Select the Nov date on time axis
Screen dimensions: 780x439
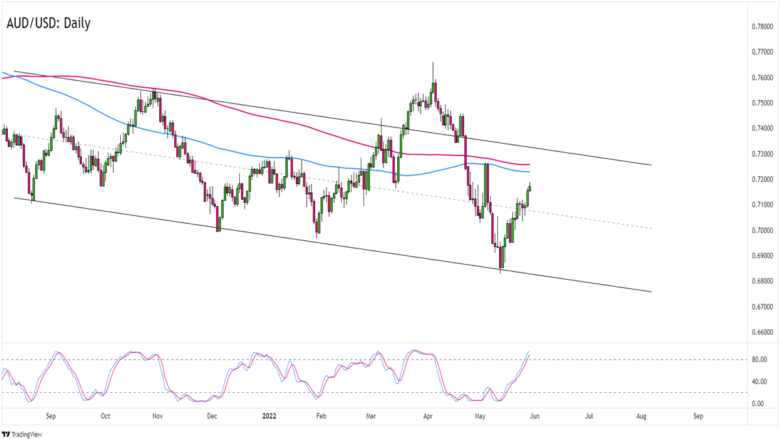coord(157,416)
